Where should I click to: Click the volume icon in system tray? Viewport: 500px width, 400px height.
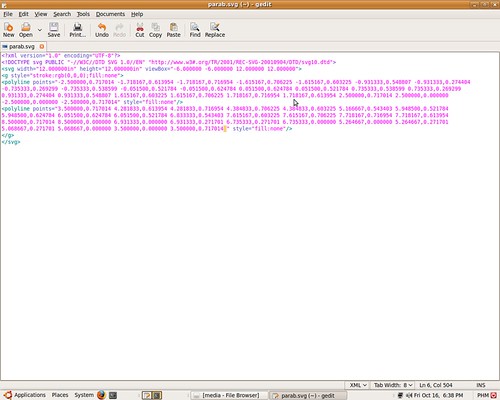409,395
